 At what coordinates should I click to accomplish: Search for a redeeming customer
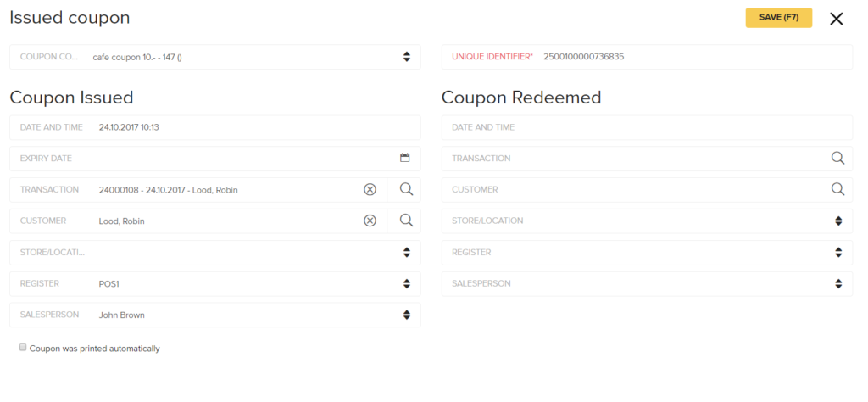click(x=838, y=189)
